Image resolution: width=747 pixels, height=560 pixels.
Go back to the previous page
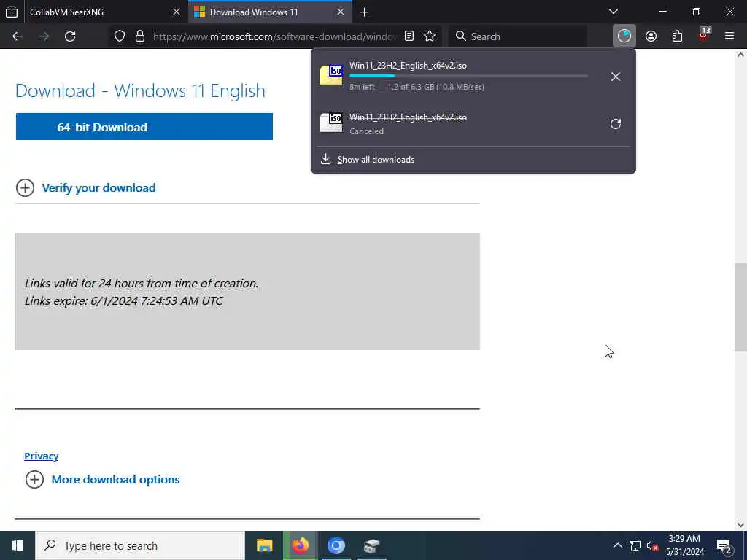click(18, 36)
